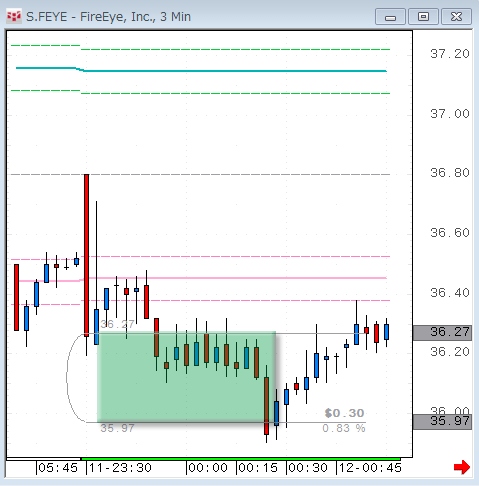The height and width of the screenshot is (486, 479).
Task: Click the 37.00 price axis label
Action: [x=450, y=114]
